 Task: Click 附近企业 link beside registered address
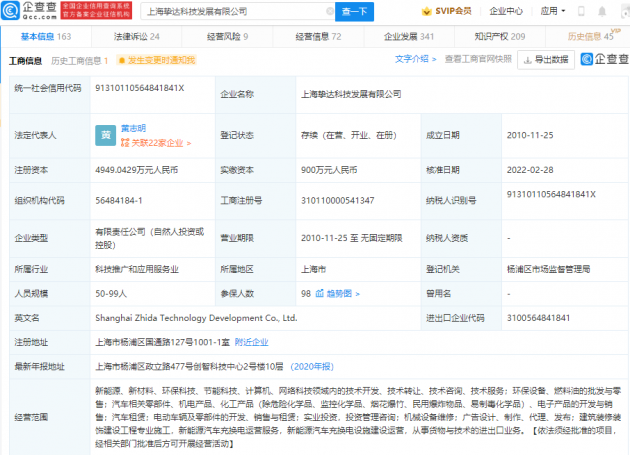(x=252, y=342)
